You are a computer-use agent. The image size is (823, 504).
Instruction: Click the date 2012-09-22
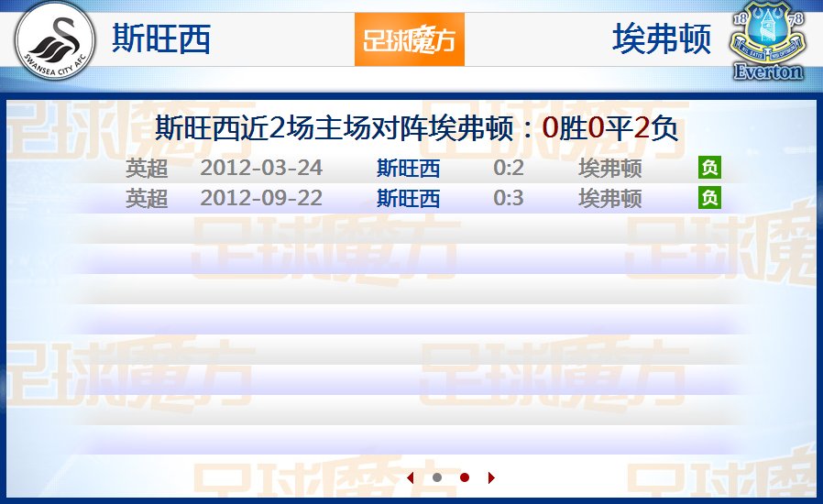pyautogui.click(x=261, y=198)
